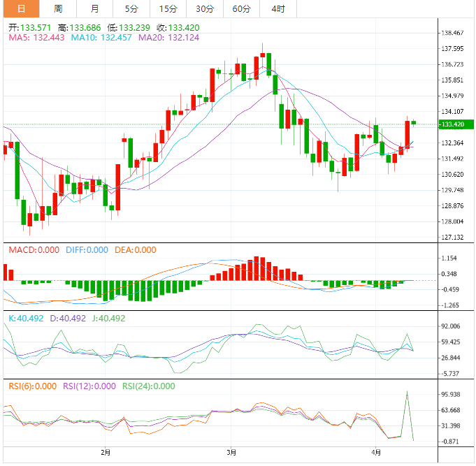Click the MA10: 132.457 label
This screenshot has height=466, width=476.
(x=101, y=38)
